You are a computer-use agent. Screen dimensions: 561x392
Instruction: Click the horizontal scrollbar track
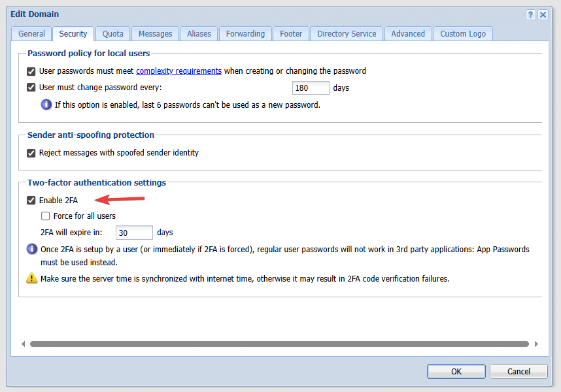[x=279, y=344]
